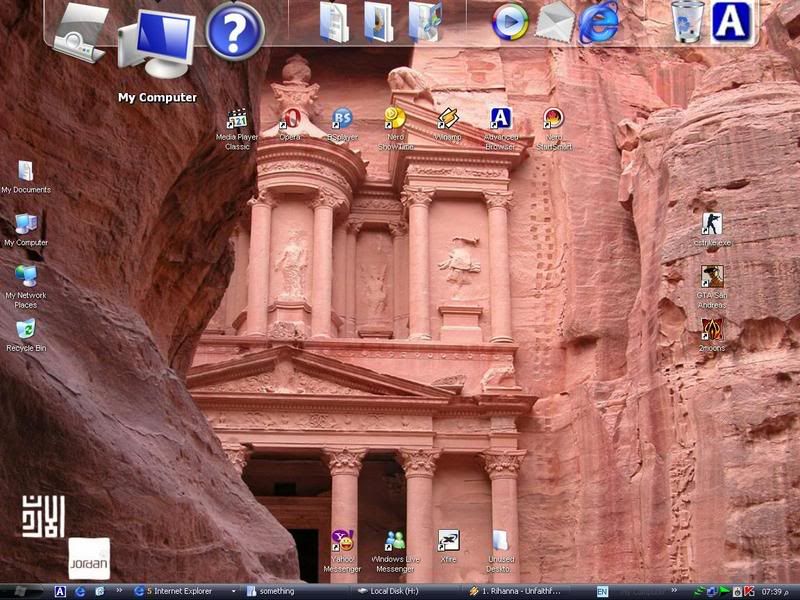
Task: Open Media Player Classic desktop shortcut
Action: pos(237,120)
